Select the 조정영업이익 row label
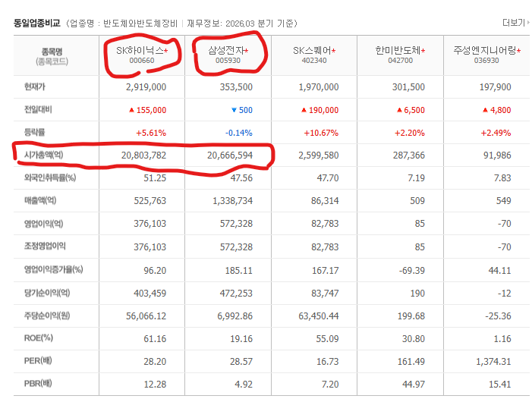This screenshot has height=402, width=532. pos(45,246)
